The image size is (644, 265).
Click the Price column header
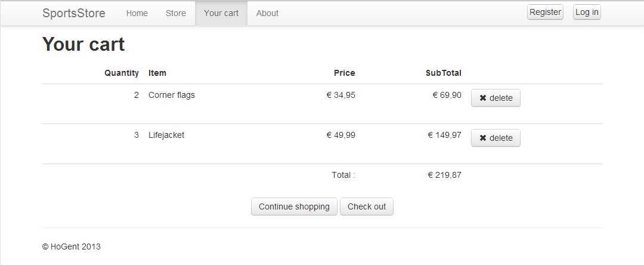[344, 73]
